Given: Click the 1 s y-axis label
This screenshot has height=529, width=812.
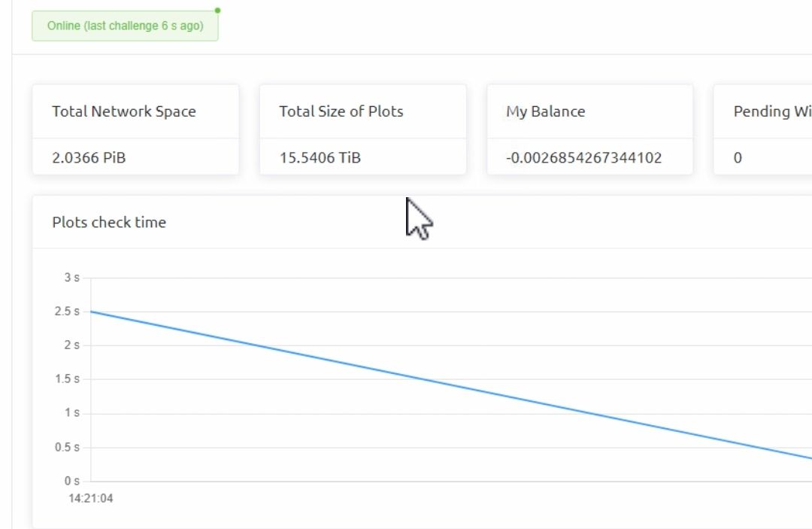Looking at the screenshot, I should point(71,413).
